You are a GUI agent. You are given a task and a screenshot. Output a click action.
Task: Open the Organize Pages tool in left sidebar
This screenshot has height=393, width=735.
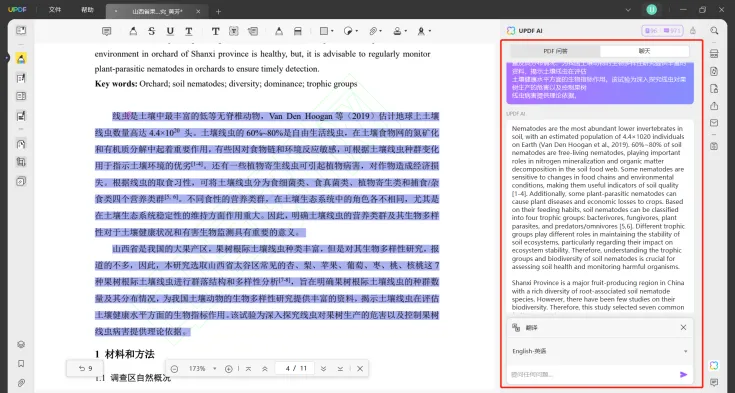coord(21,96)
